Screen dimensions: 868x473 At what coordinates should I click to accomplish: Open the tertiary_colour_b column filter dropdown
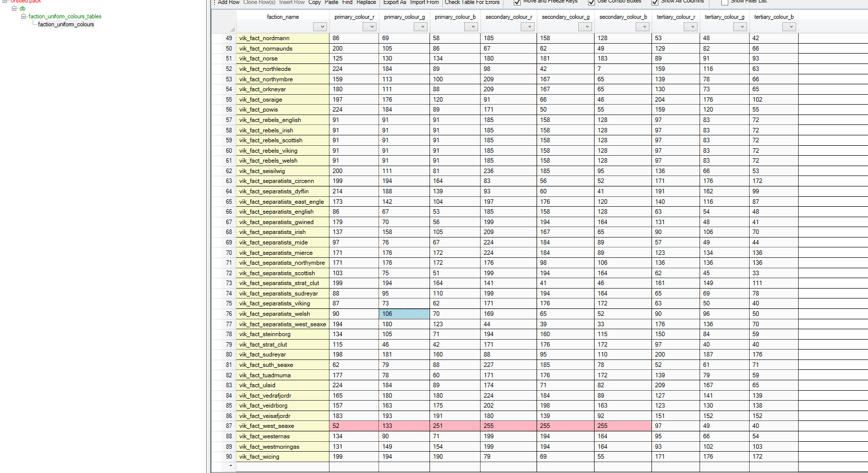pos(789,27)
